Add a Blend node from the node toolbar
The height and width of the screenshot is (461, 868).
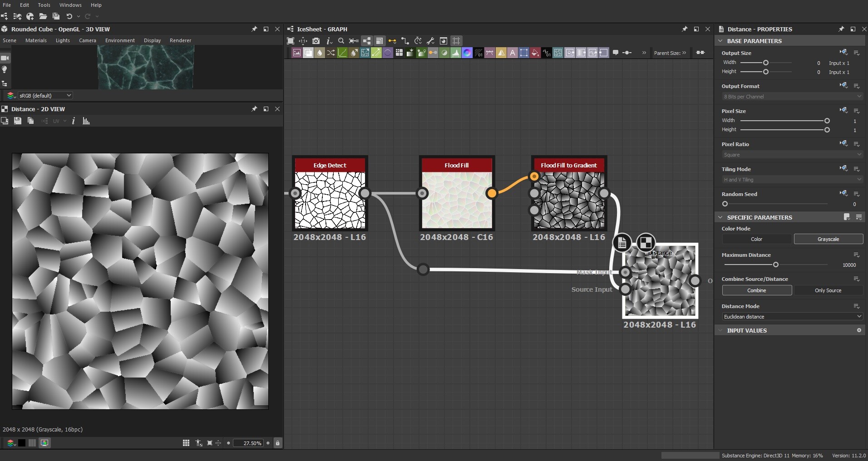(x=308, y=53)
